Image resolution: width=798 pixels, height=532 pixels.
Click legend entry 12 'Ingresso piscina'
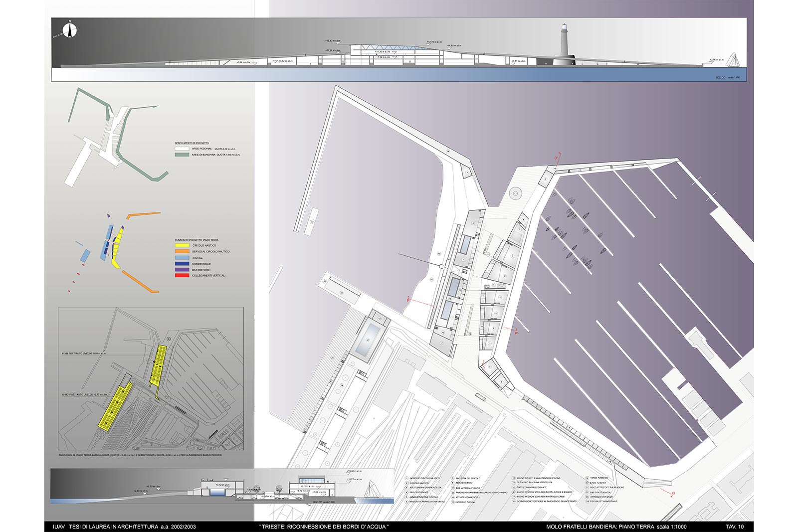point(462,502)
